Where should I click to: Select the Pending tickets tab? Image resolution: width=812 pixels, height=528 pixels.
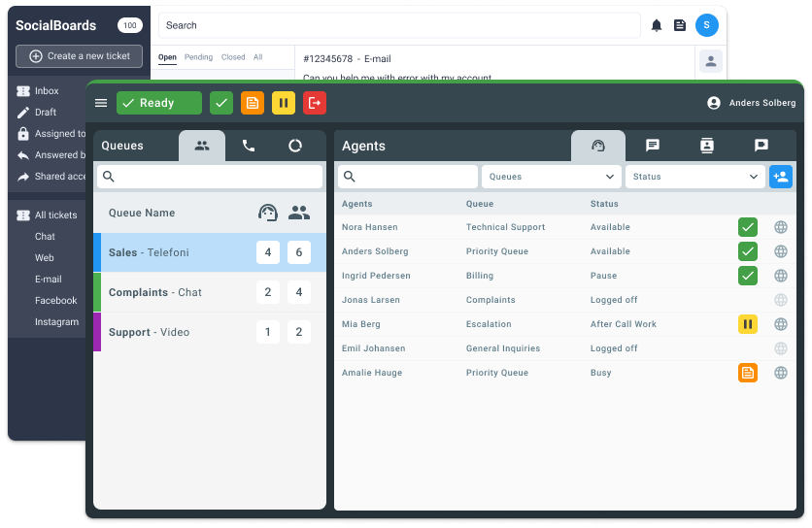[x=198, y=57]
